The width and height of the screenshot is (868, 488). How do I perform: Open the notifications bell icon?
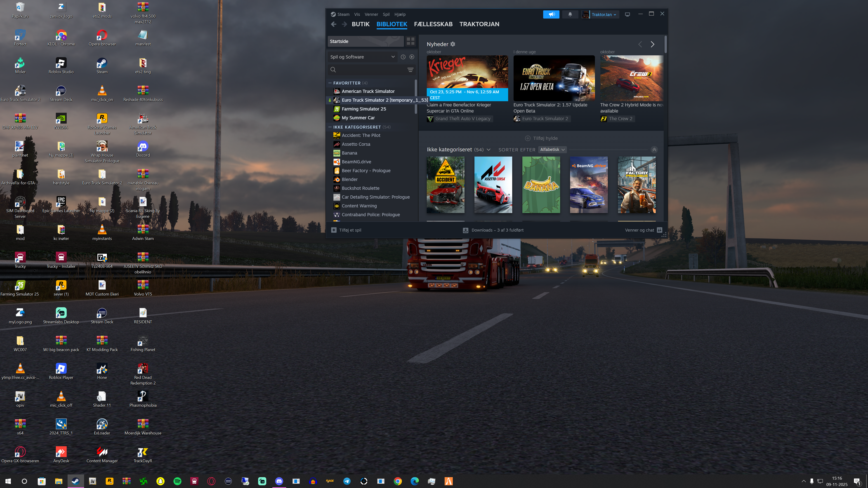click(570, 14)
